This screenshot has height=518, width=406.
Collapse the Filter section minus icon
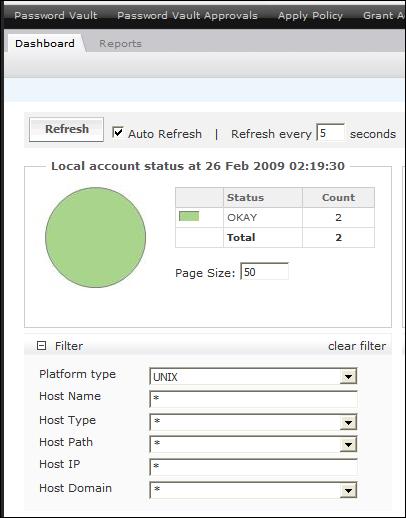click(41, 346)
